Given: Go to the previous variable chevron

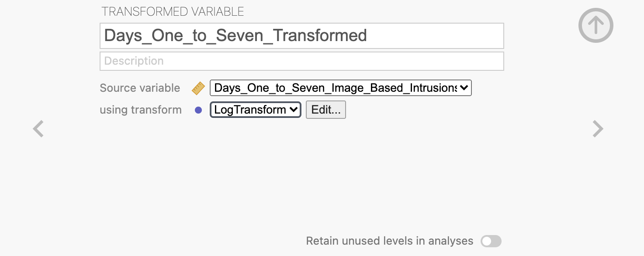Looking at the screenshot, I should [x=38, y=129].
